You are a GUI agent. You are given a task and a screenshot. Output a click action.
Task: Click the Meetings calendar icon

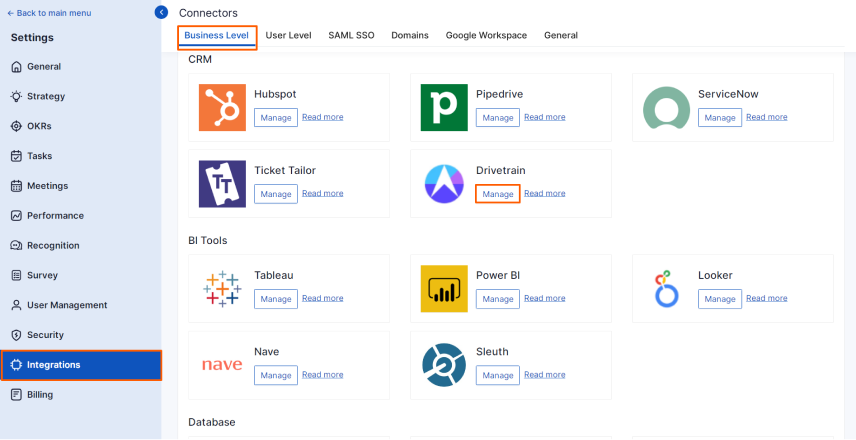16,186
